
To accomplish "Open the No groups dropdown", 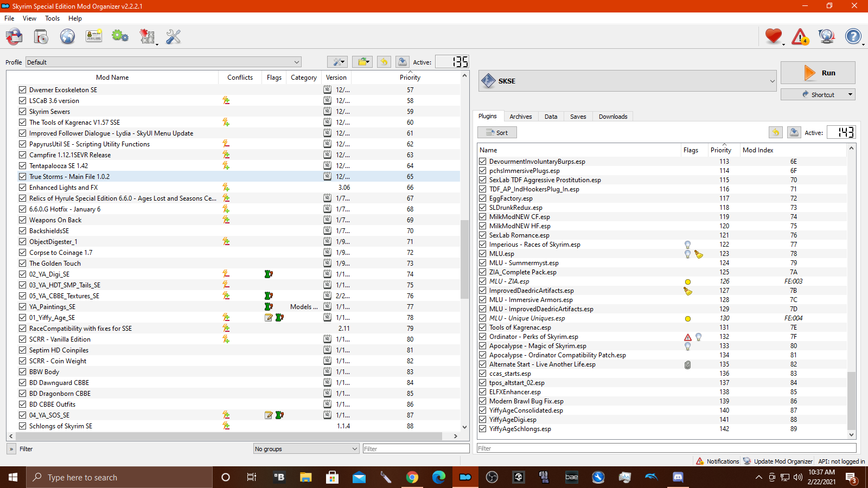I will click(x=307, y=448).
